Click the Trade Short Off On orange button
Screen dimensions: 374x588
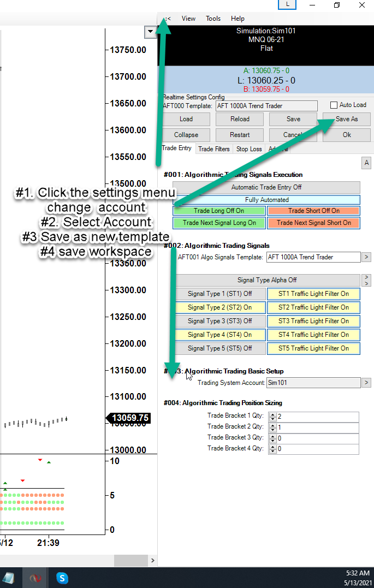pyautogui.click(x=313, y=211)
